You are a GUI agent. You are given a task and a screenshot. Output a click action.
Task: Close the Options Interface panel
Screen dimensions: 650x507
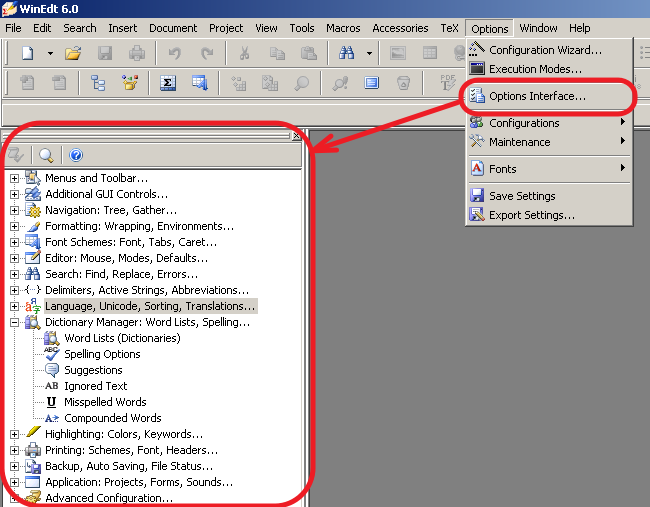(x=297, y=135)
